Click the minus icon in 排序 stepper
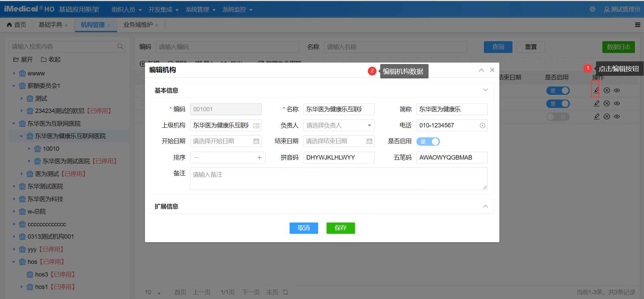Image resolution: width=644 pixels, height=299 pixels. tap(197, 158)
